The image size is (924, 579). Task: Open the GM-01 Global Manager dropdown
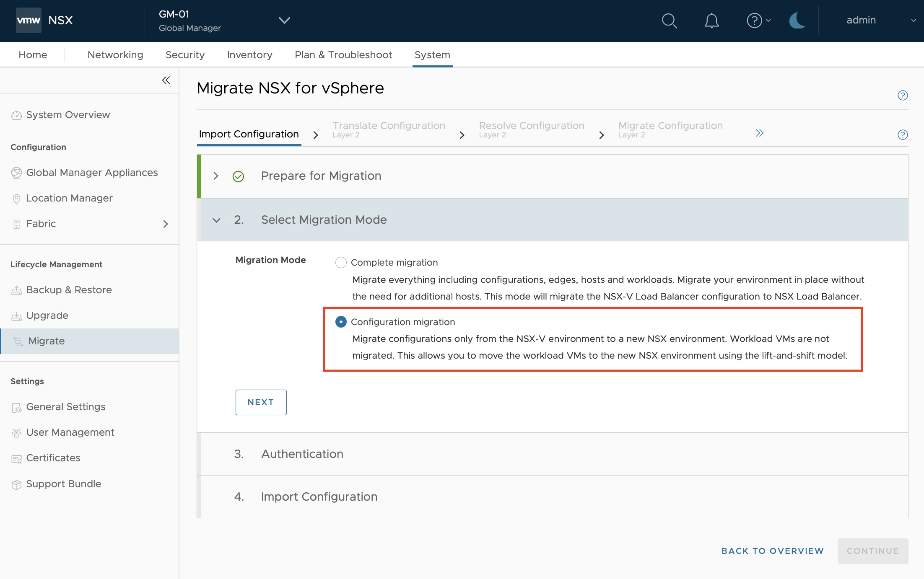(x=284, y=20)
